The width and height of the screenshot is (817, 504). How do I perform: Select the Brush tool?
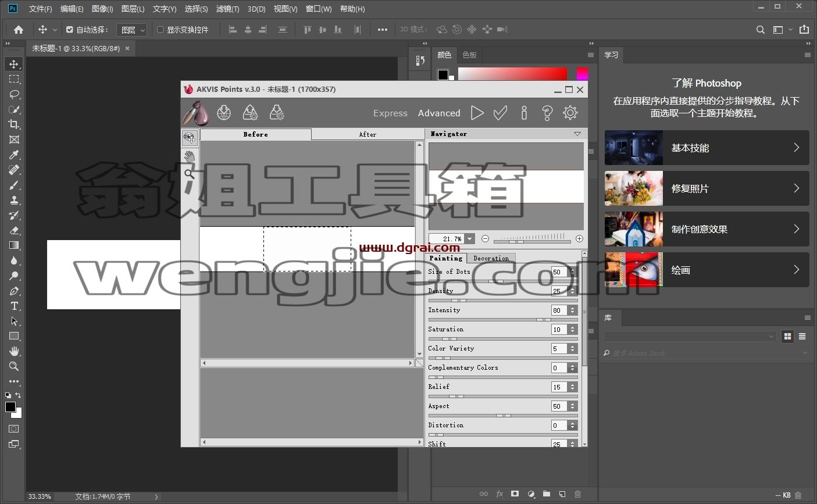pos(14,185)
